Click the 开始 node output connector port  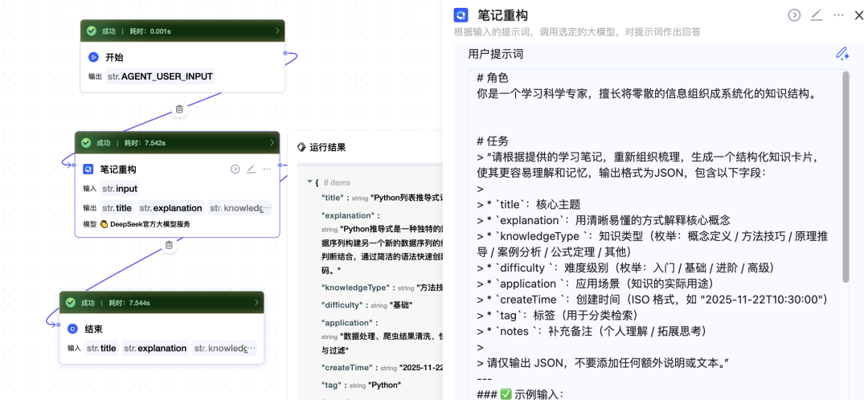coord(285,53)
